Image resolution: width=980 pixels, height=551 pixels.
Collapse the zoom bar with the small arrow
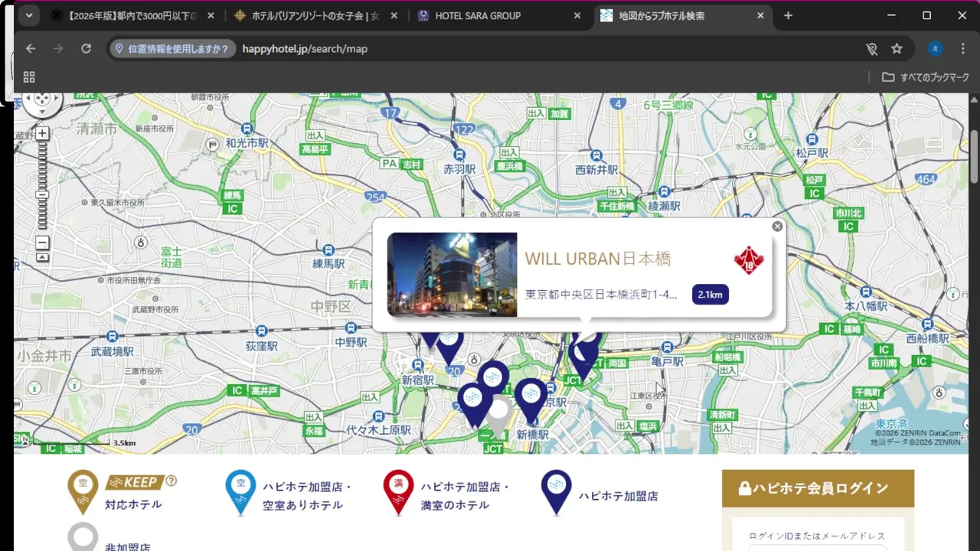(x=42, y=257)
